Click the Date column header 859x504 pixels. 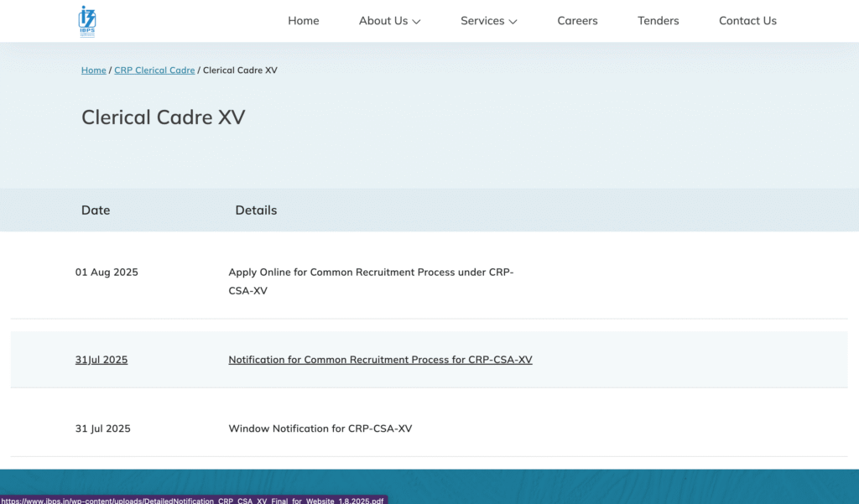click(x=96, y=210)
